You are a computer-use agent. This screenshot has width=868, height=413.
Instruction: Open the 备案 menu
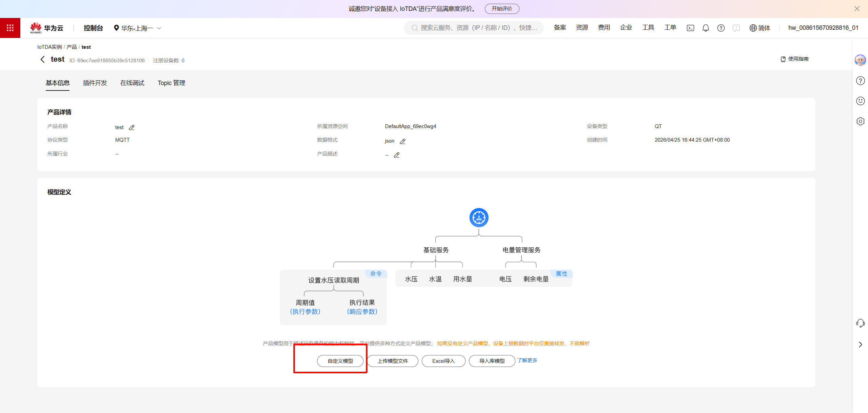[x=560, y=28]
